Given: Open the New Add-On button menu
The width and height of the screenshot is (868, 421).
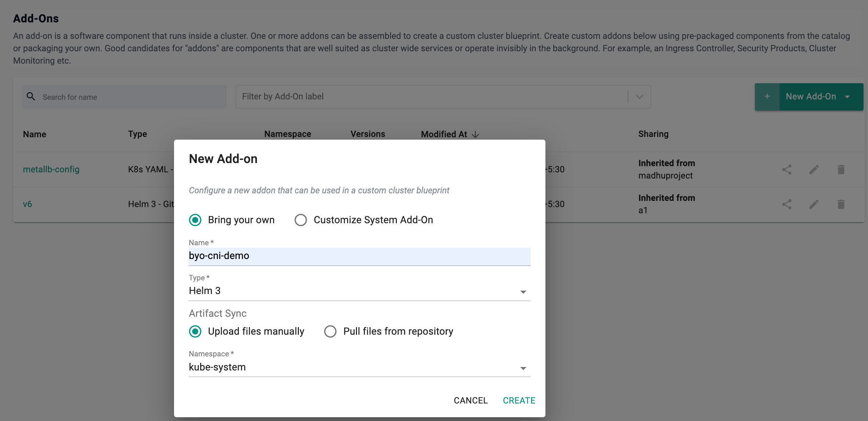Looking at the screenshot, I should click(x=847, y=97).
